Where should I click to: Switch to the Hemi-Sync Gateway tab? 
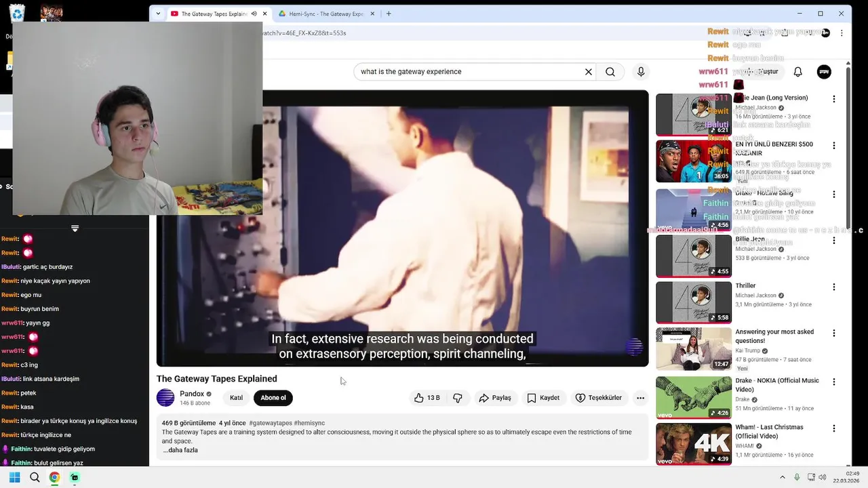point(326,14)
